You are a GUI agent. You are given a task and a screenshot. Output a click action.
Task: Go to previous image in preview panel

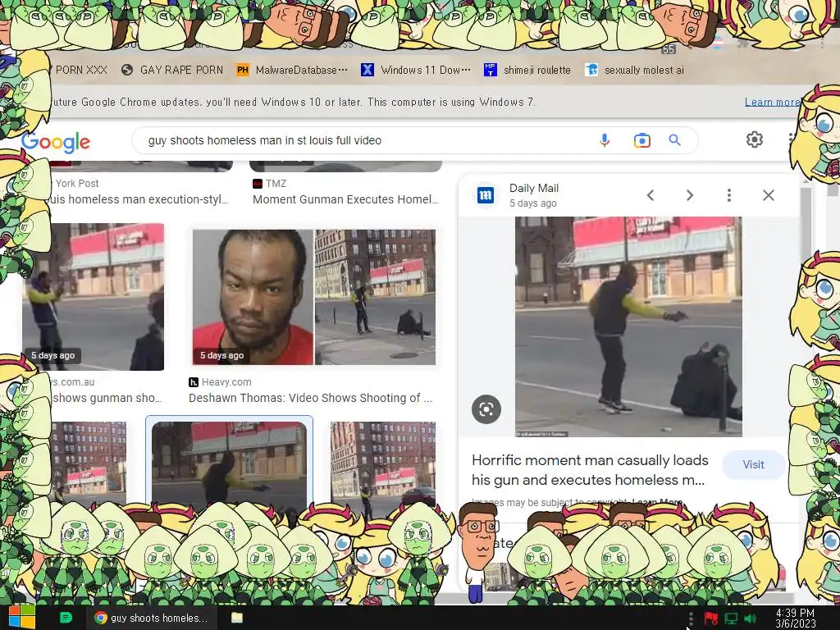[x=651, y=195]
